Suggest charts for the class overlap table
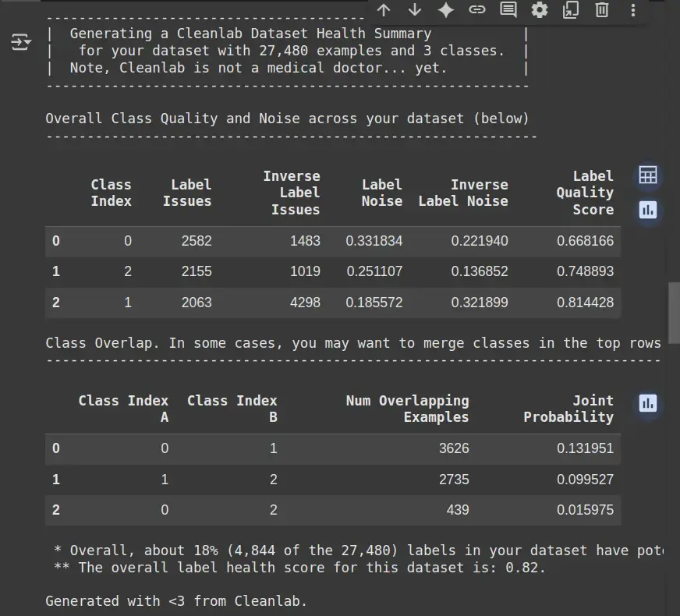 click(647, 403)
